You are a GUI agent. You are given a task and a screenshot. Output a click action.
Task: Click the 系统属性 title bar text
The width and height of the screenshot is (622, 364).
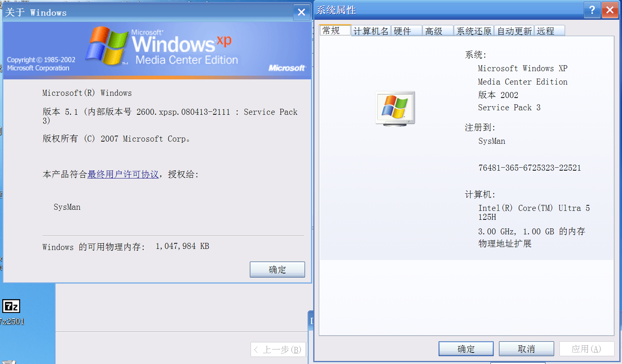(x=336, y=10)
